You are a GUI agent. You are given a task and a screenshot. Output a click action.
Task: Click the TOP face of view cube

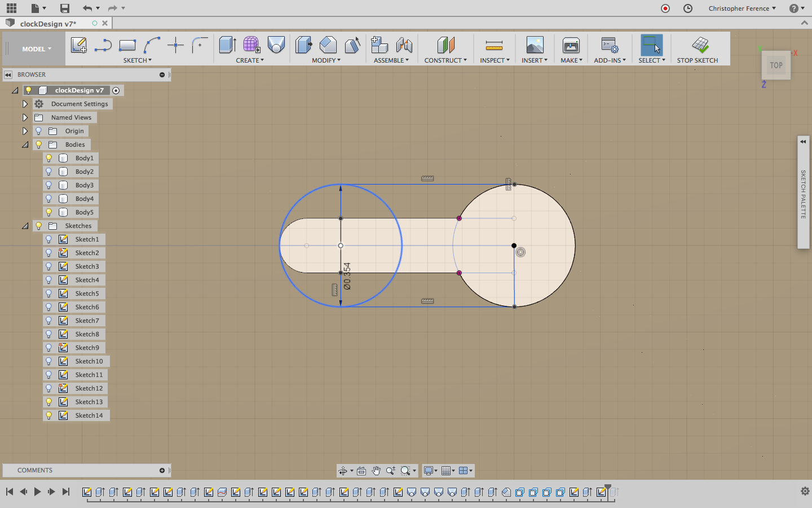pos(776,65)
